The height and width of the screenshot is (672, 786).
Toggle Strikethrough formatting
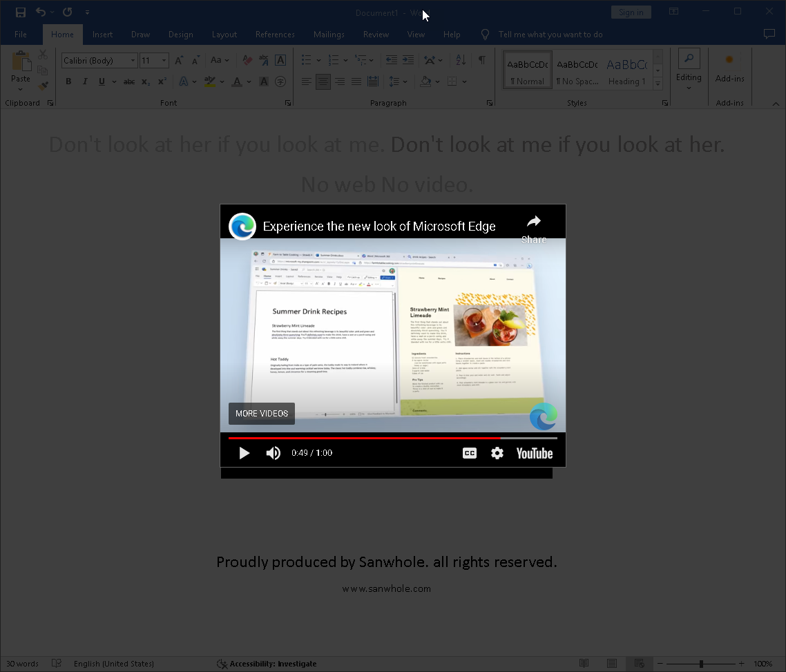point(129,81)
